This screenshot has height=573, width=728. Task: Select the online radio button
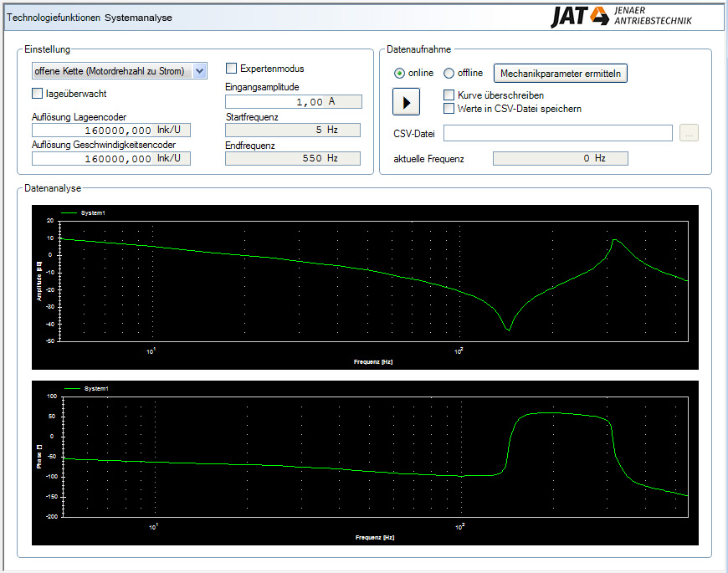coord(400,73)
